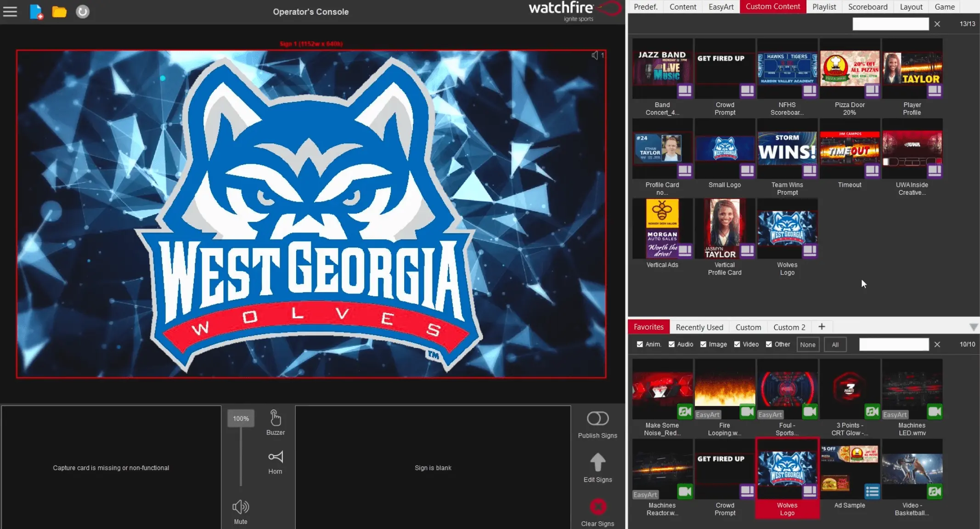Toggle the Publish Signs switch
Viewport: 980px width, 529px height.
coord(597,418)
